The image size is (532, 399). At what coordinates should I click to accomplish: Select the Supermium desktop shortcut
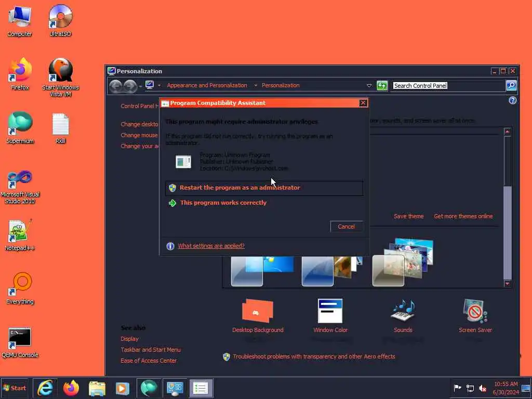click(x=20, y=128)
